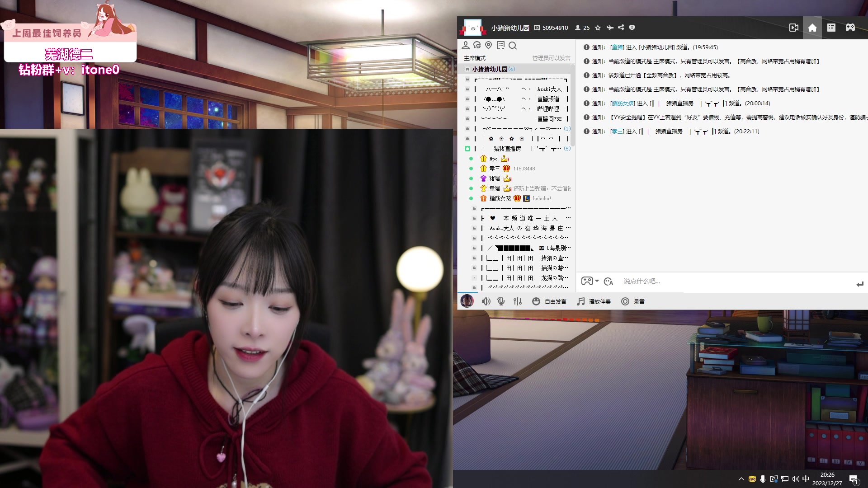Image resolution: width=868 pixels, height=488 pixels.
Task: Collapse the 小猪猪幼儿园 channel tree
Action: click(x=467, y=69)
